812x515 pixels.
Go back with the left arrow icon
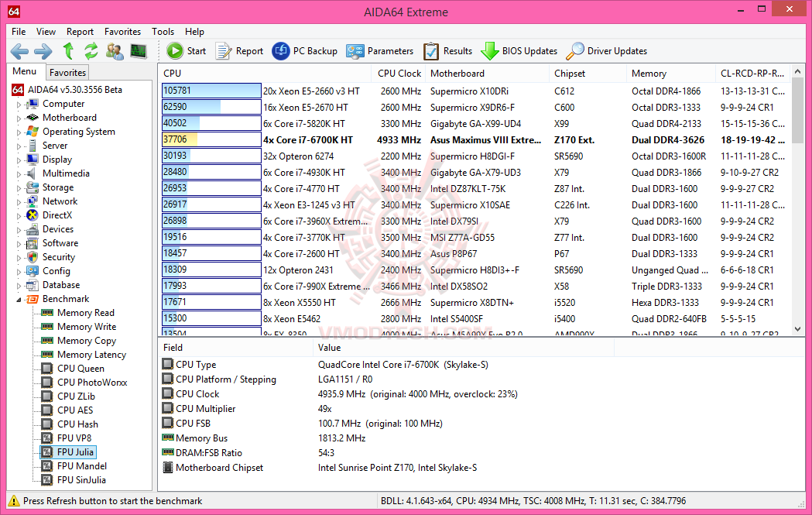coord(19,51)
